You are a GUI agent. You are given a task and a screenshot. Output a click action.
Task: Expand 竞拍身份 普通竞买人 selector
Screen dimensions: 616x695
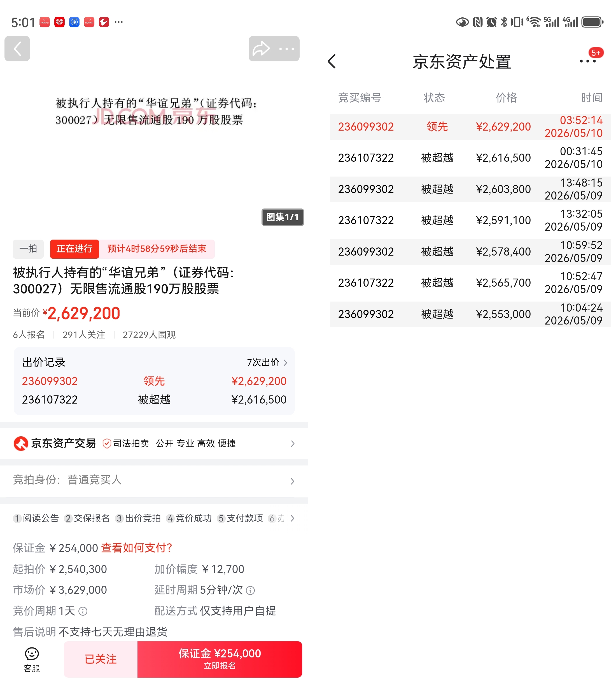154,480
